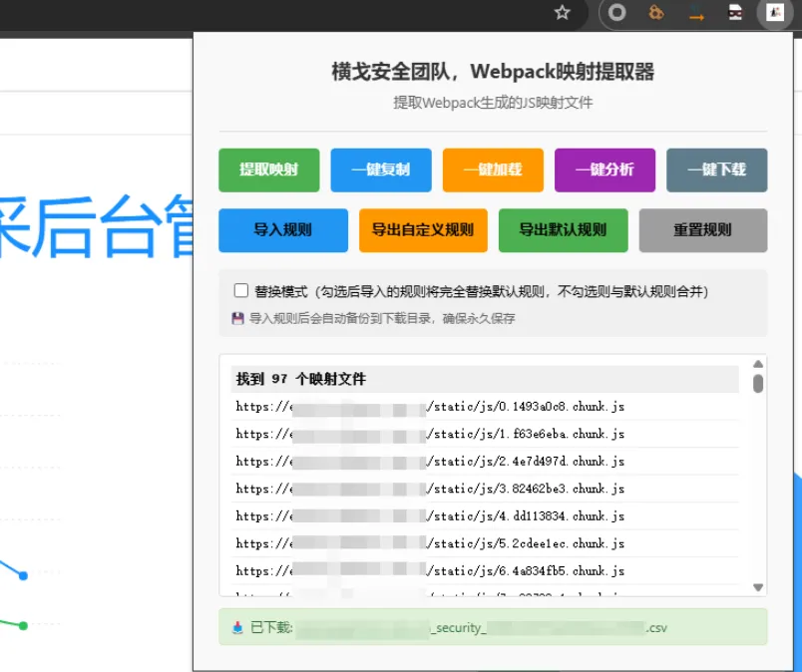
Task: Open the Webpack extractor extension icon
Action: click(x=775, y=12)
